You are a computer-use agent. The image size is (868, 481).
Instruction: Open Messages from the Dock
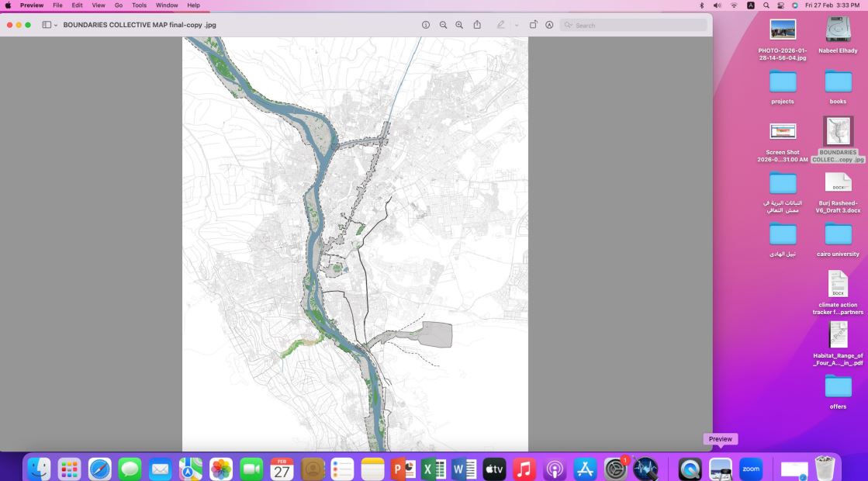tap(130, 469)
